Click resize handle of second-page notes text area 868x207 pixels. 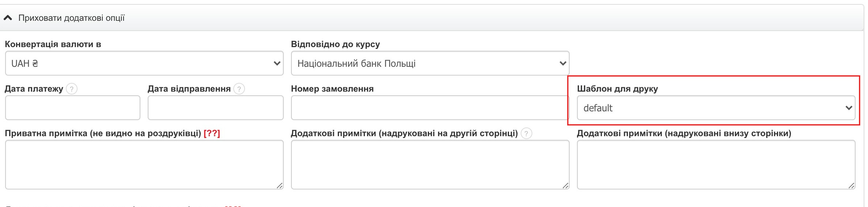click(x=566, y=186)
